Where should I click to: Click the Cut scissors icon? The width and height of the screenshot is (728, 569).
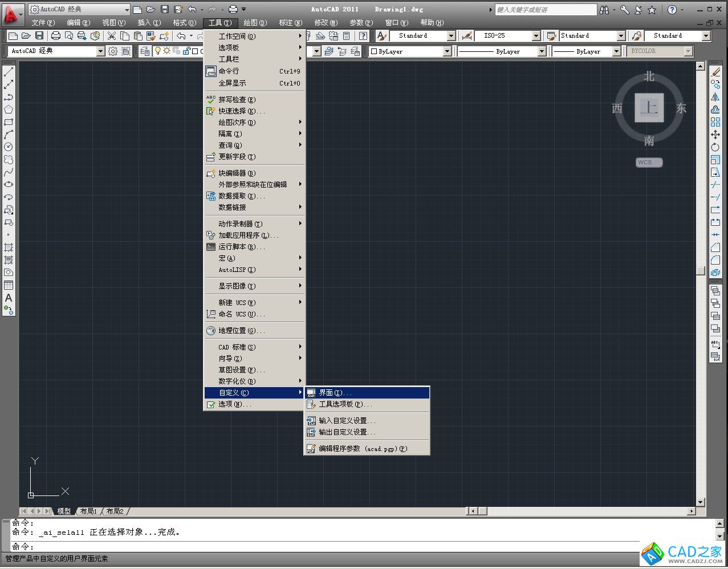coord(112,36)
